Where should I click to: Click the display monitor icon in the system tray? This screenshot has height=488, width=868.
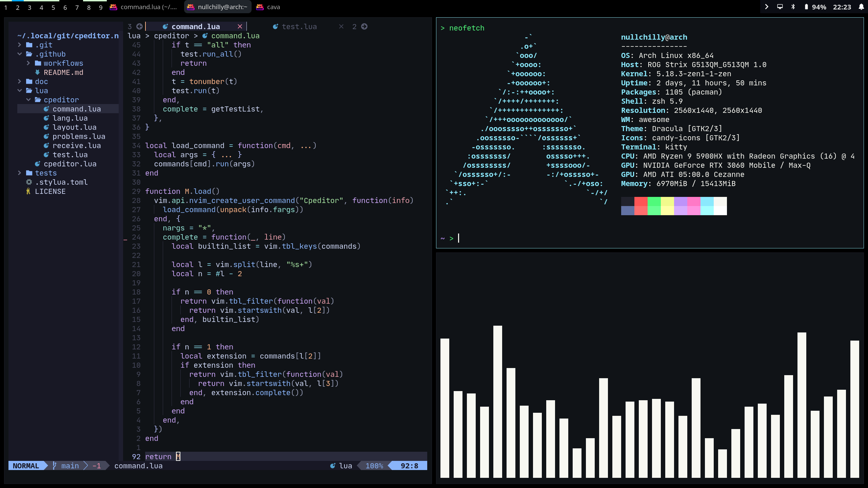click(780, 7)
